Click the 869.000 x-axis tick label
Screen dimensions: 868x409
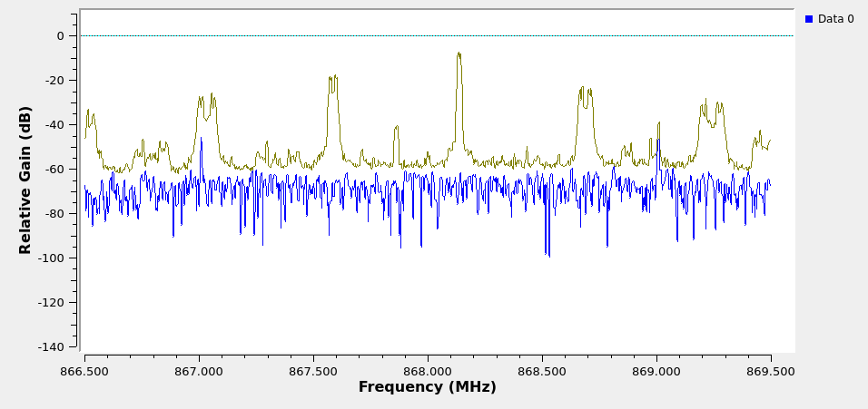coord(656,370)
